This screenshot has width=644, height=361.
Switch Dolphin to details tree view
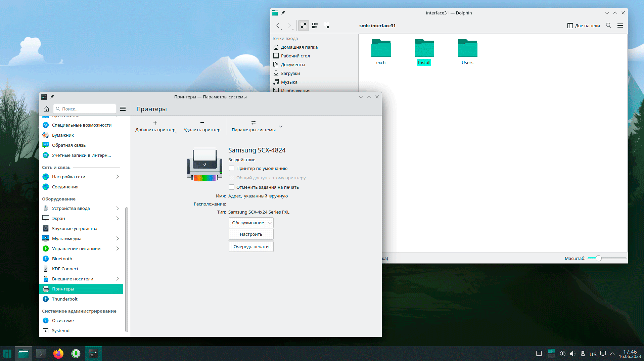(326, 26)
